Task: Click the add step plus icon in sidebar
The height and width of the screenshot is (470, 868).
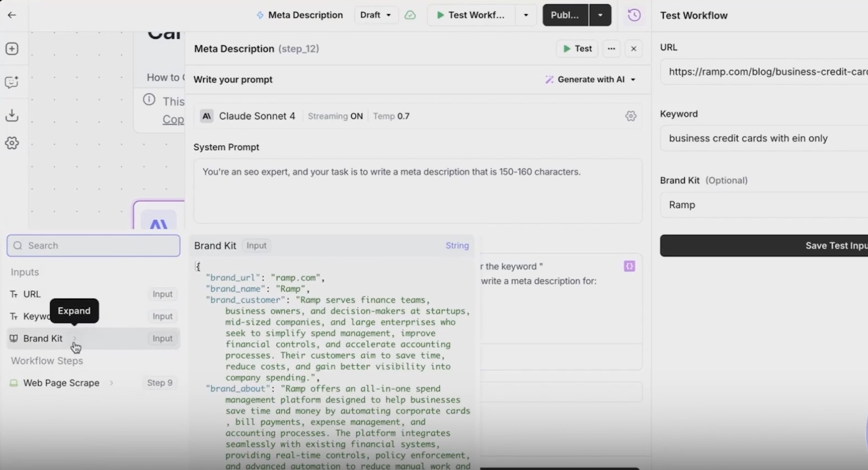Action: 12,49
